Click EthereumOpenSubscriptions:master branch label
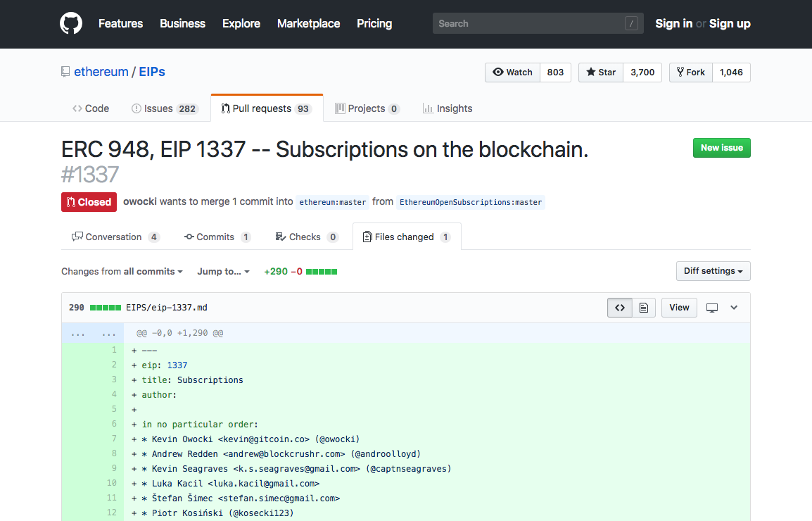The width and height of the screenshot is (812, 521). coord(471,202)
